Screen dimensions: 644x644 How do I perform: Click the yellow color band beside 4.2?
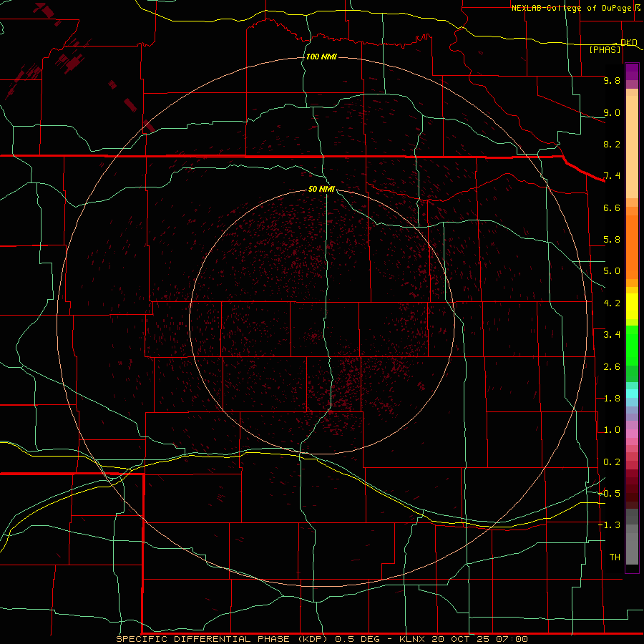point(632,306)
